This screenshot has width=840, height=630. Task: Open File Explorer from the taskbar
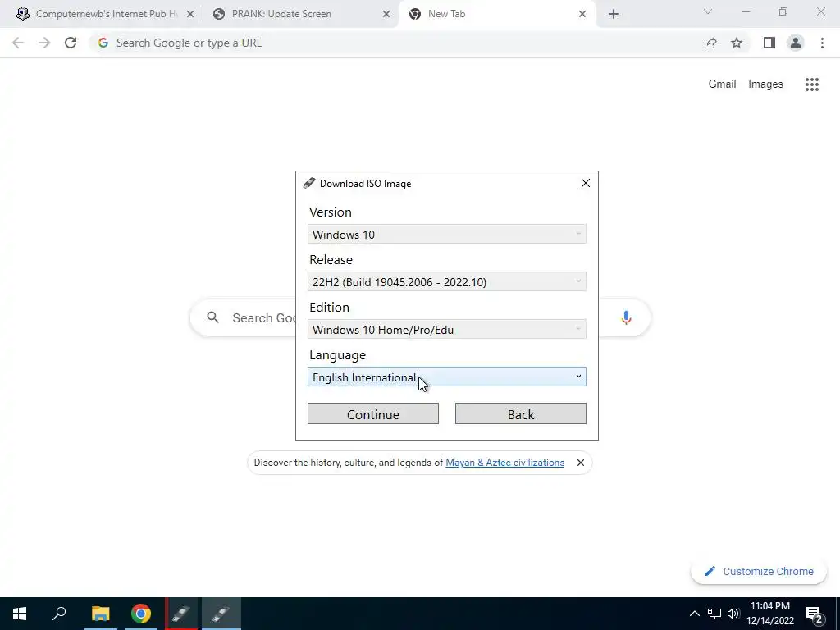(100, 614)
